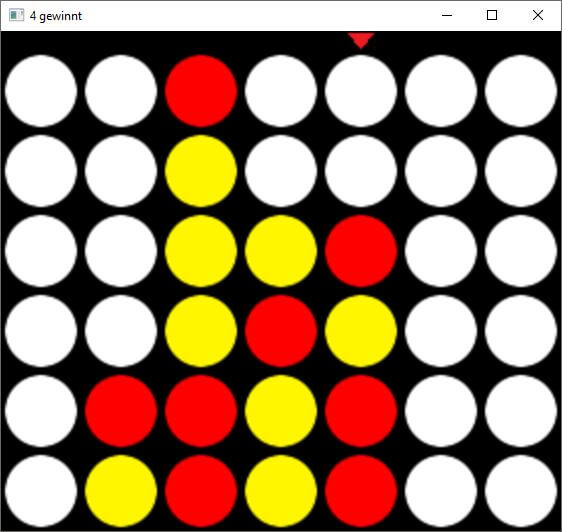
Task: Click the red column indicator arrow
Action: pyautogui.click(x=361, y=41)
